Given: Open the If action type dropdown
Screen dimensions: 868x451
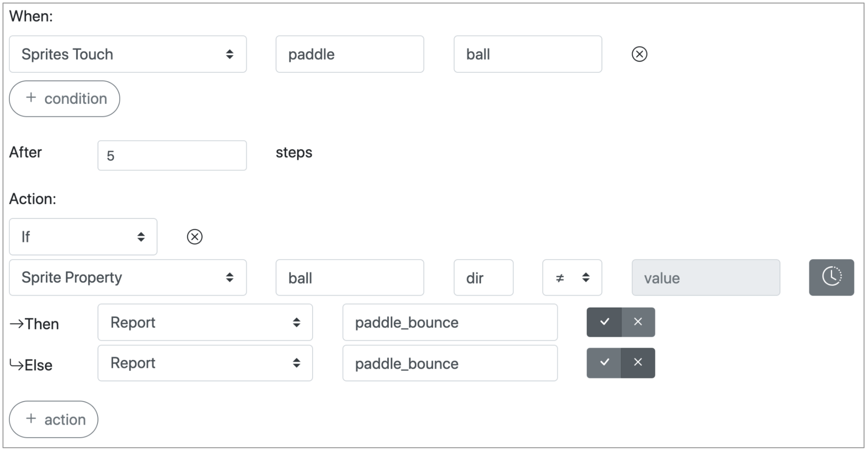Looking at the screenshot, I should pyautogui.click(x=83, y=236).
